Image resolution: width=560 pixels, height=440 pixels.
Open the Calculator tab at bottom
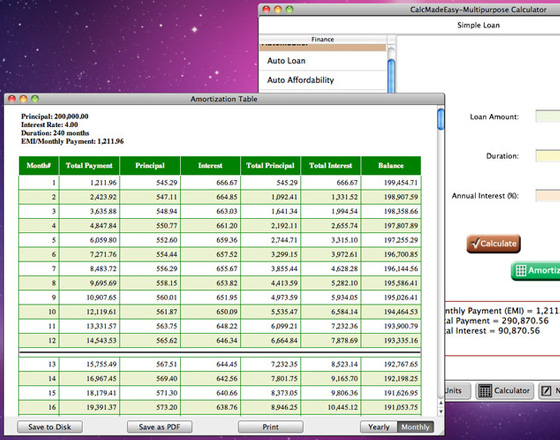[504, 391]
